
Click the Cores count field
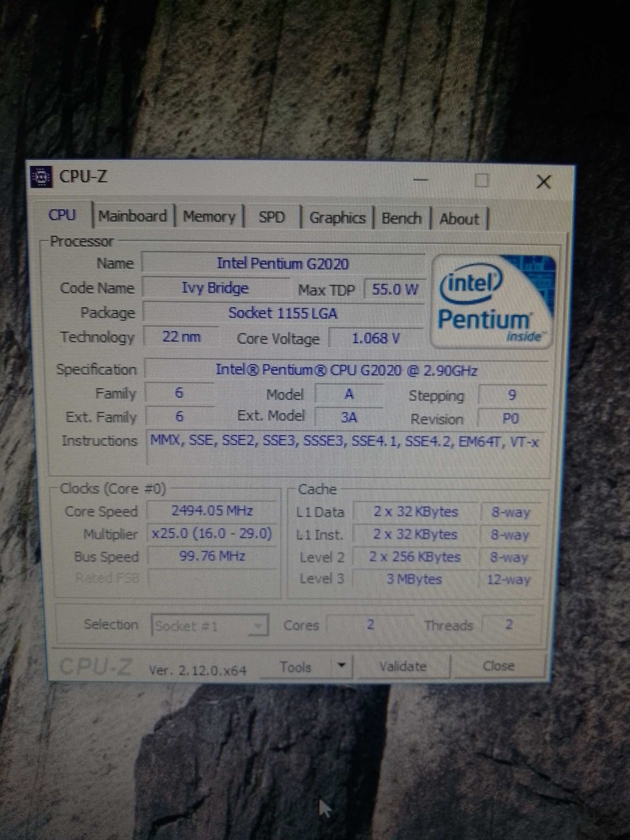pos(371,625)
